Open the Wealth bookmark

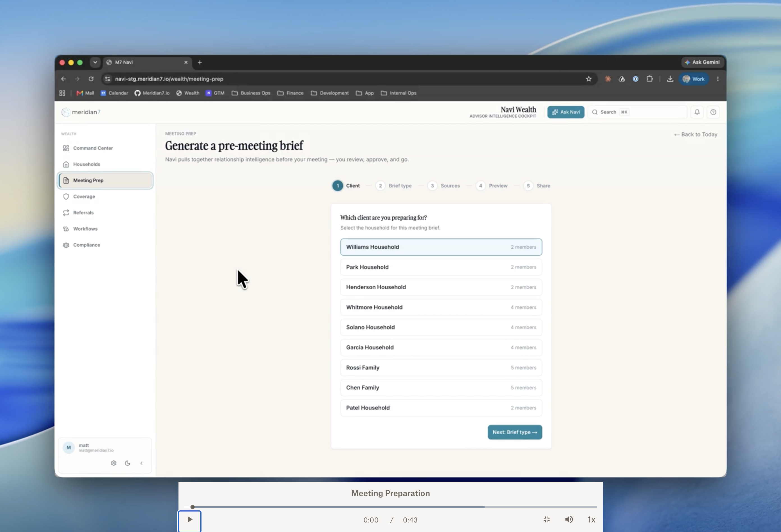pyautogui.click(x=187, y=93)
